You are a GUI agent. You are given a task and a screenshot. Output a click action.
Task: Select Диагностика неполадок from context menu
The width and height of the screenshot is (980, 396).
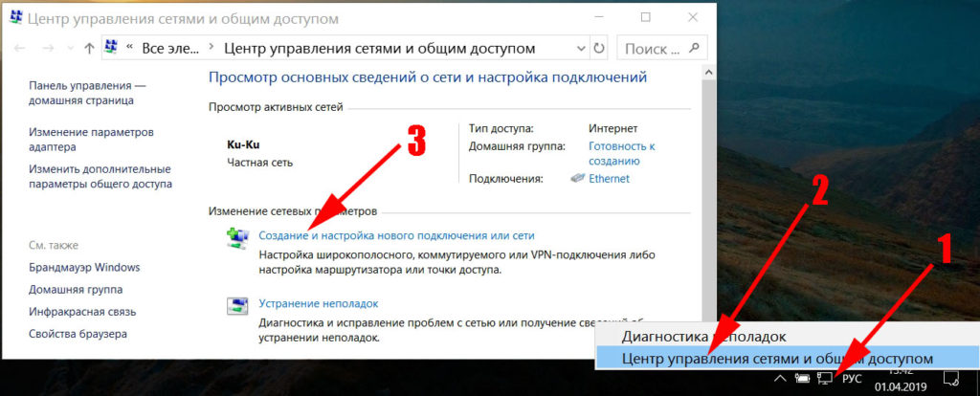click(703, 336)
